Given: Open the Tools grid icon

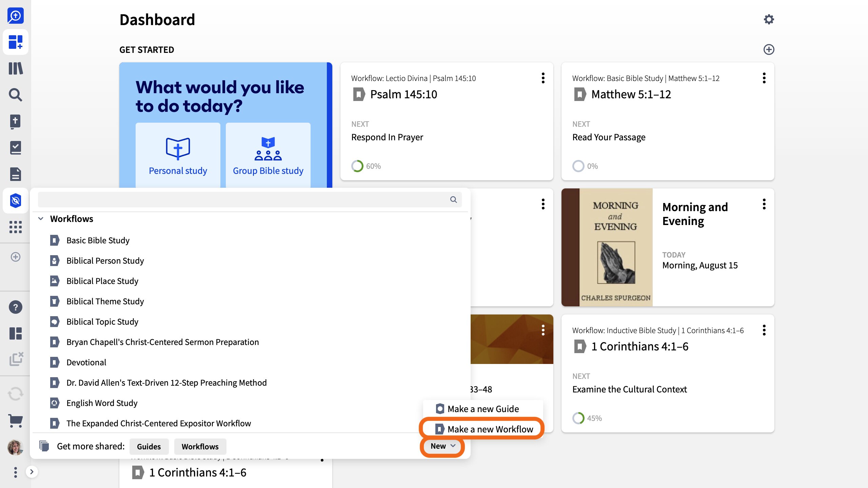Looking at the screenshot, I should tap(16, 227).
